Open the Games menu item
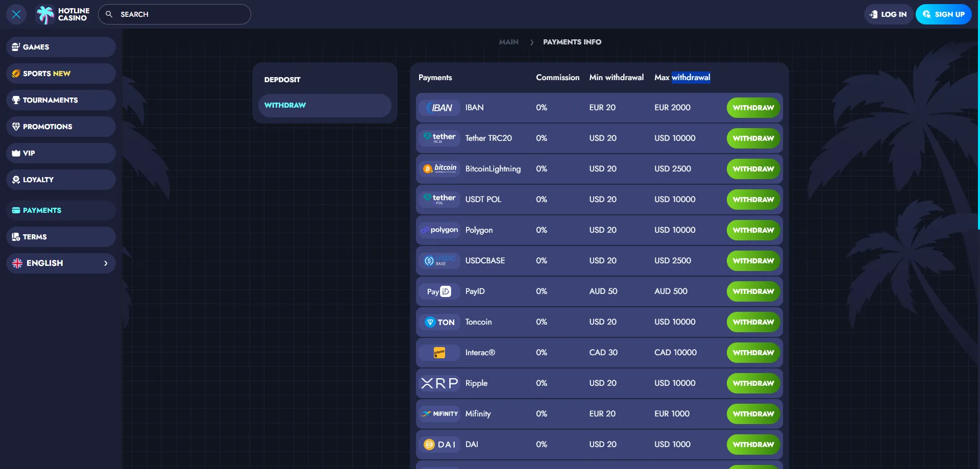The width and height of the screenshot is (980, 469). (x=61, y=47)
